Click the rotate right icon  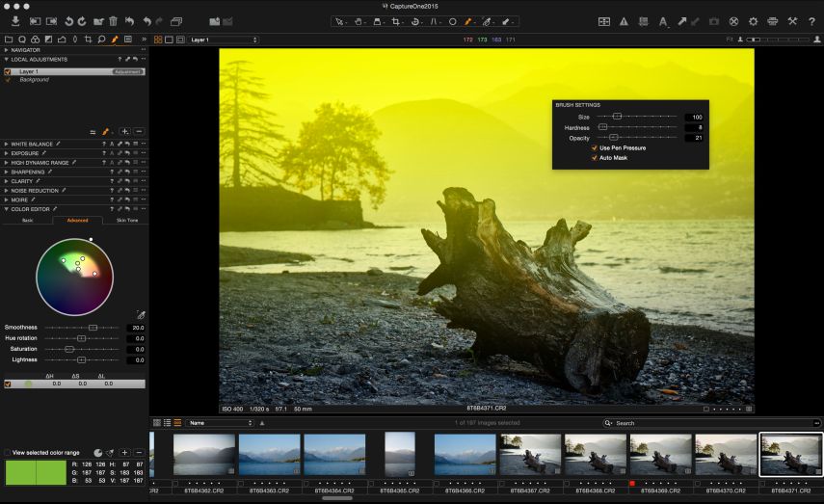82,21
